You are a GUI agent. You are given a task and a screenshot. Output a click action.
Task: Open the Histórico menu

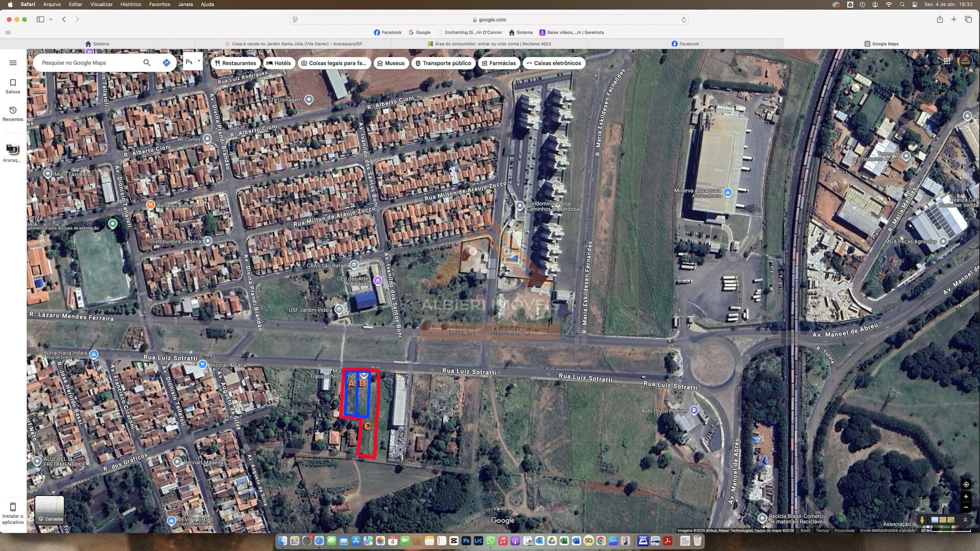pyautogui.click(x=131, y=4)
